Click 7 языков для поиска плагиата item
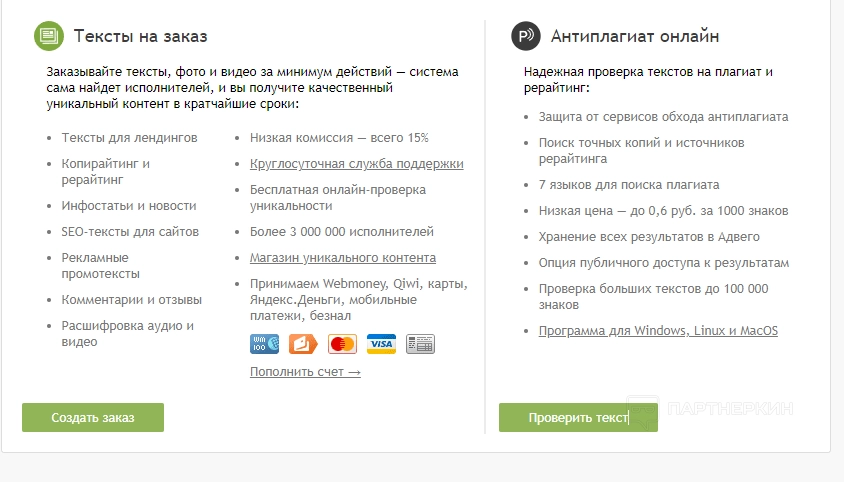Screen dimensions: 844x482 point(629,185)
